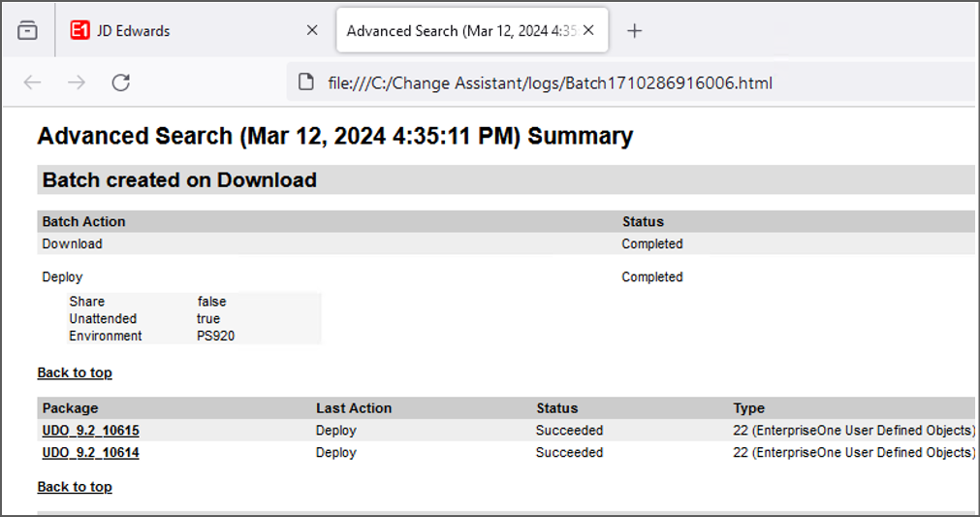This screenshot has width=980, height=517.
Task: Reload the current page
Action: coord(120,82)
